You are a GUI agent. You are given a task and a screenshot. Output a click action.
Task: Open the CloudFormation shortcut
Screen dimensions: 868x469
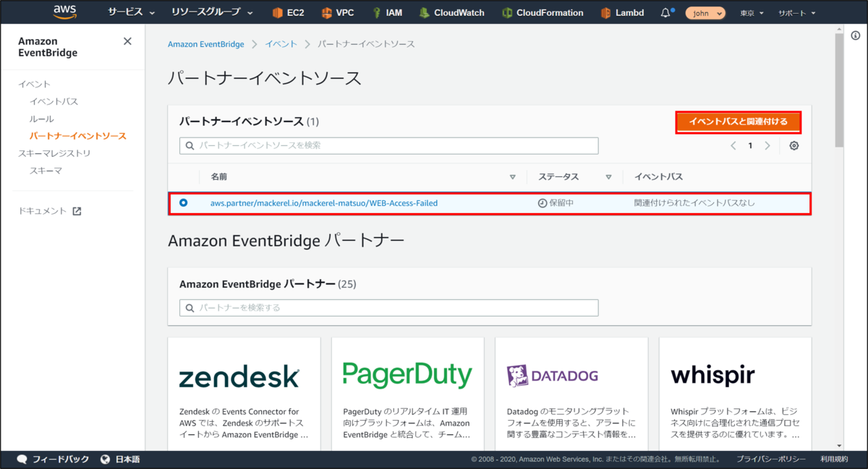pyautogui.click(x=542, y=13)
